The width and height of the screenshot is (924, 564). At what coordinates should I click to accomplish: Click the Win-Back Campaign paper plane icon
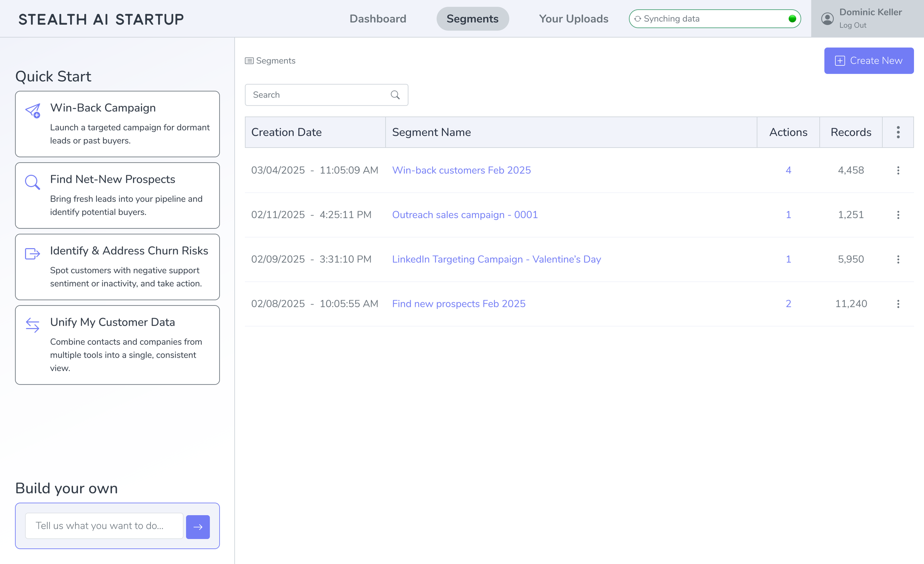click(33, 111)
